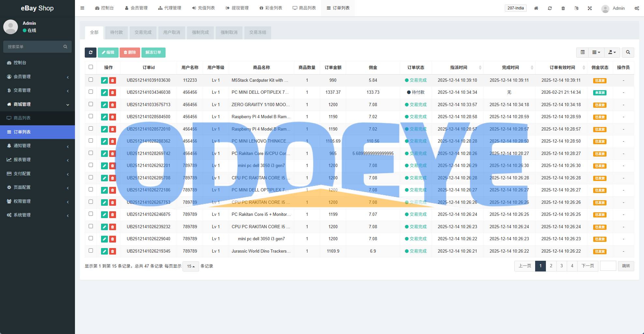Go to page 2 of orders
The height and width of the screenshot is (334, 644).
click(x=551, y=266)
